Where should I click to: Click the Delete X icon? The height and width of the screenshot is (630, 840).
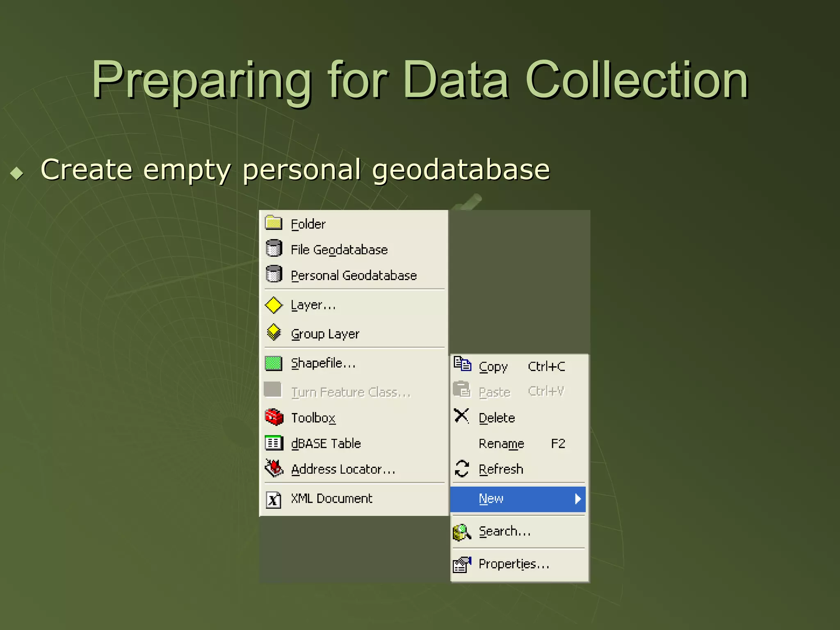[461, 416]
